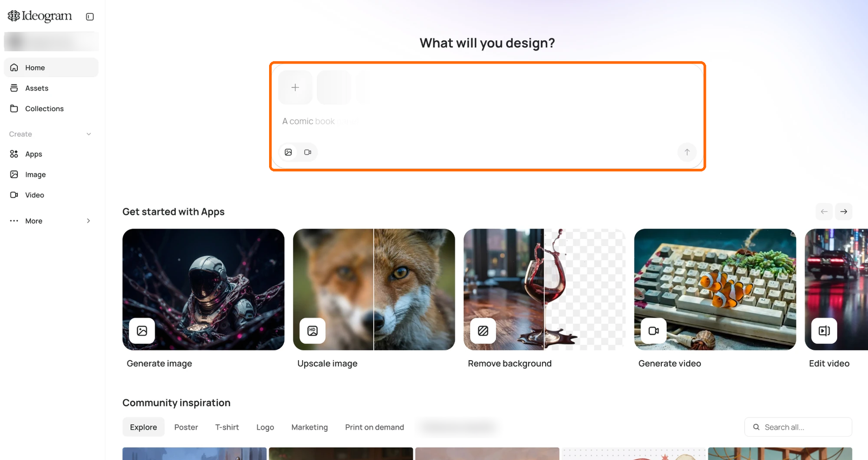Click the Generate video camera icon badge
Screen dimensions: 868x460
pyautogui.click(x=654, y=331)
